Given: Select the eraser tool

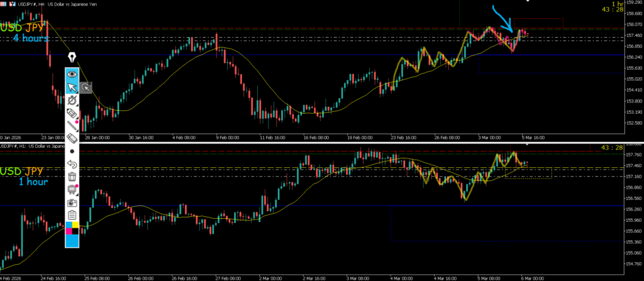Looking at the screenshot, I should click(72, 138).
